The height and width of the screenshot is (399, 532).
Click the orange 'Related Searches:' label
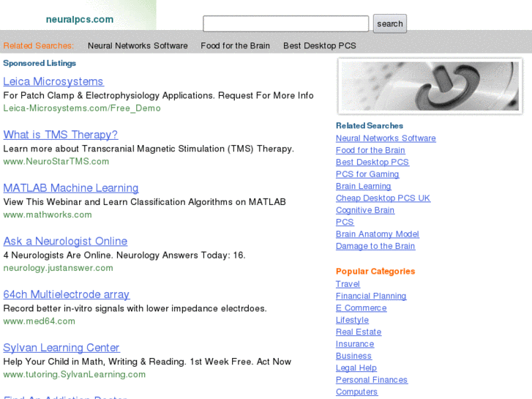(x=38, y=45)
